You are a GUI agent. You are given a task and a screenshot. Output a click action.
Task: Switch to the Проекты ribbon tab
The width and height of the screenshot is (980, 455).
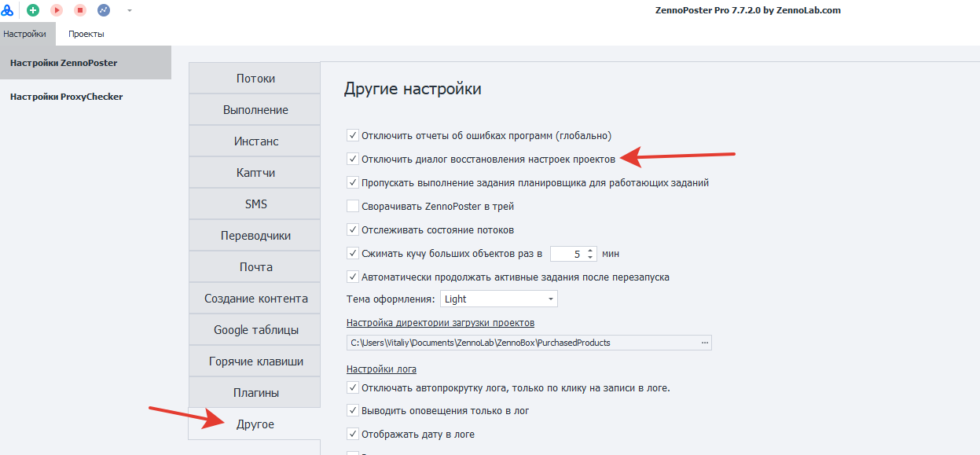[86, 34]
